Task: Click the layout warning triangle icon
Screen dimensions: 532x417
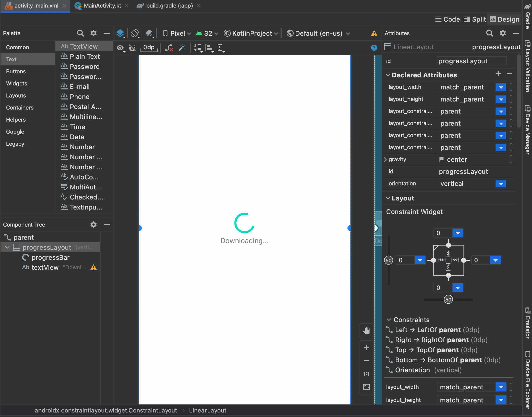Action: pos(374,33)
